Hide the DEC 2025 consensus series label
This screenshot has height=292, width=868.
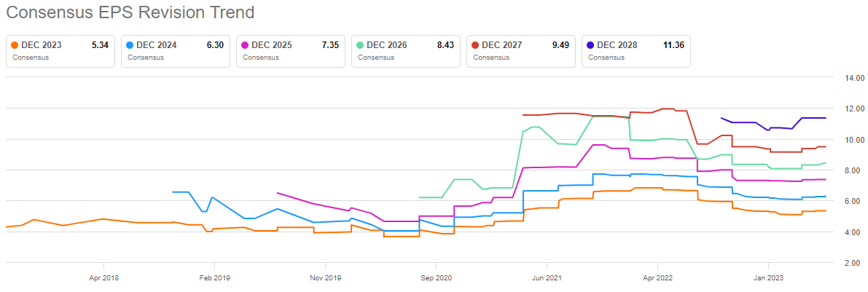(272, 45)
